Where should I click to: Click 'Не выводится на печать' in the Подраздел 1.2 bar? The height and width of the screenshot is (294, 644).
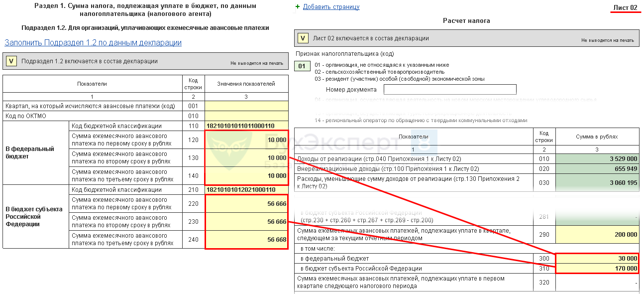pyautogui.click(x=257, y=63)
